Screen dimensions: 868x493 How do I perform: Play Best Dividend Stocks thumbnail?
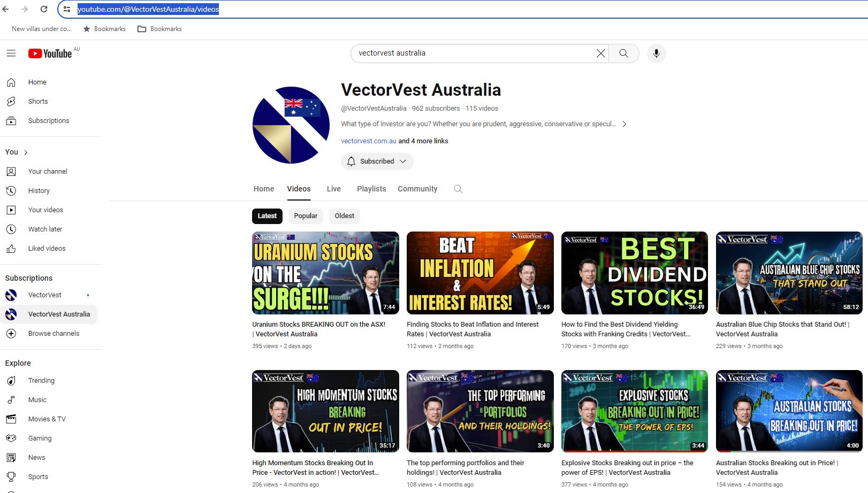coord(635,273)
